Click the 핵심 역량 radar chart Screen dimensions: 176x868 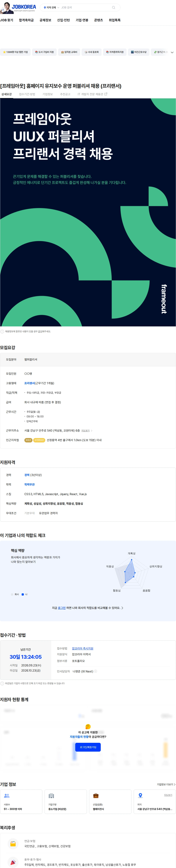(131, 572)
